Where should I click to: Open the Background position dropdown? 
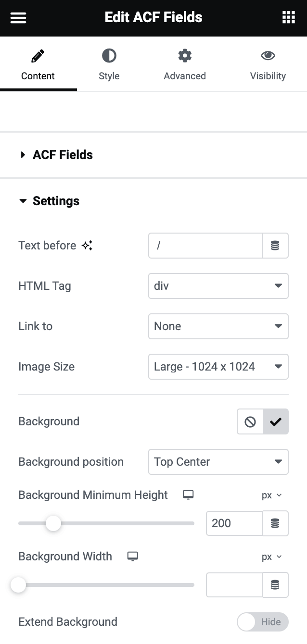coord(218,462)
